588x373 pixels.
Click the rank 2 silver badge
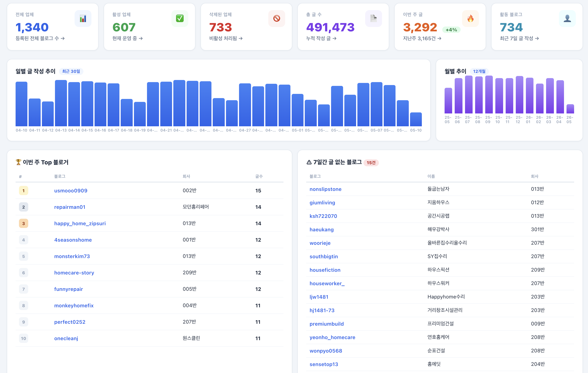tap(23, 207)
